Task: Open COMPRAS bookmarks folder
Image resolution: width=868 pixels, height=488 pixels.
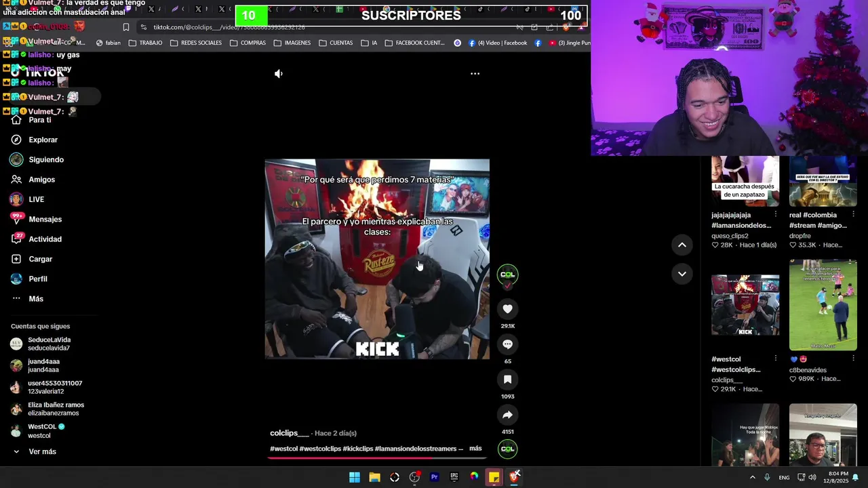Action: pos(248,43)
